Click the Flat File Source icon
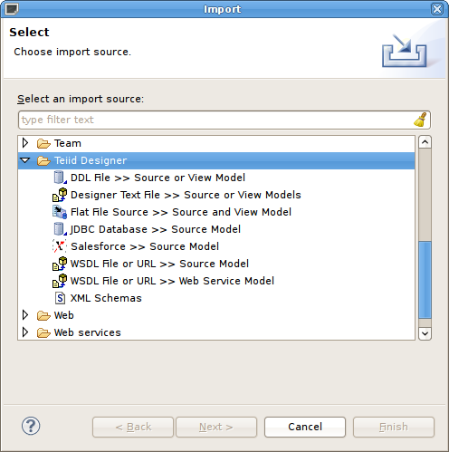This screenshot has width=449, height=452. click(60, 212)
